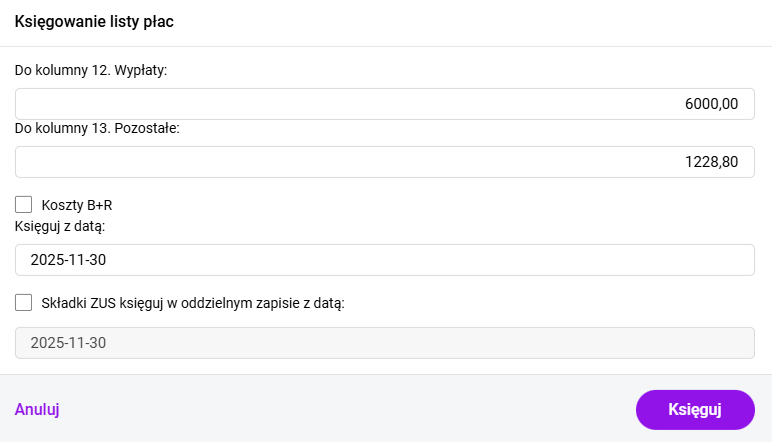Cancel the dialog via Anuluj link

pos(37,409)
